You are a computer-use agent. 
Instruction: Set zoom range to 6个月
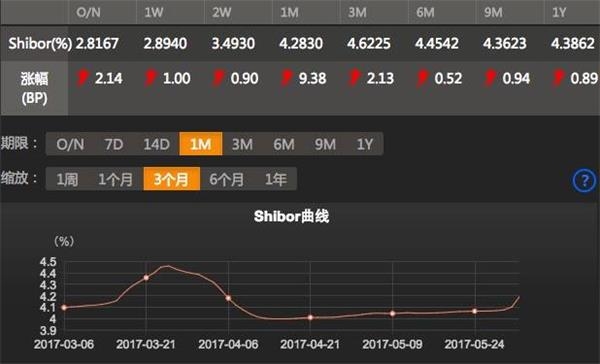227,179
